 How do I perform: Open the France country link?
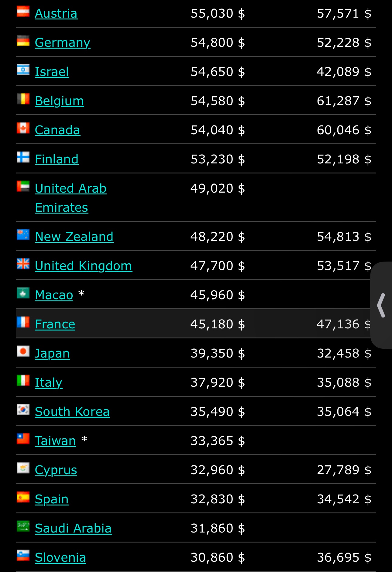(x=55, y=324)
